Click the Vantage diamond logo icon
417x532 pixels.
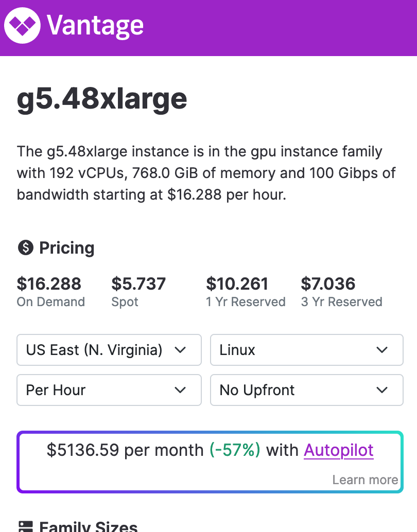coord(22,25)
